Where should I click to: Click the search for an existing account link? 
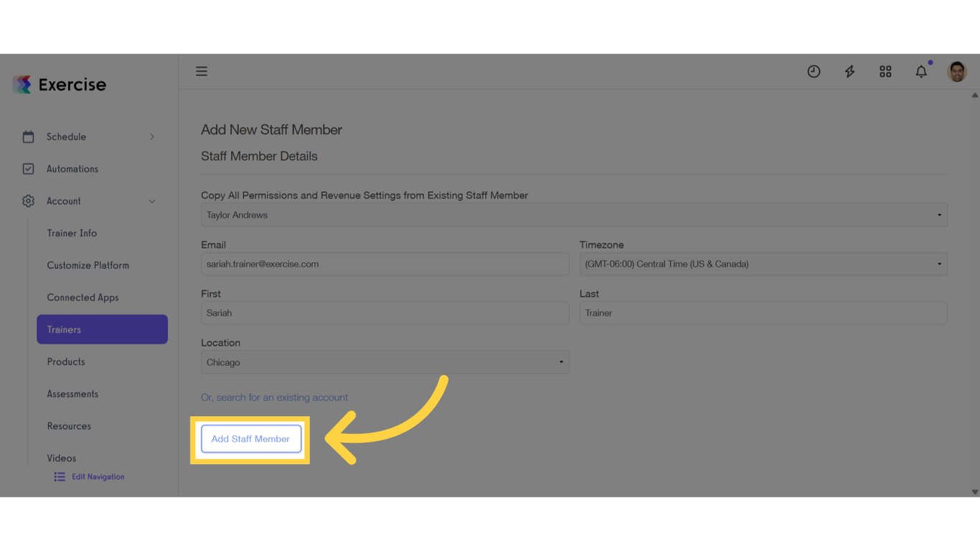tap(275, 397)
